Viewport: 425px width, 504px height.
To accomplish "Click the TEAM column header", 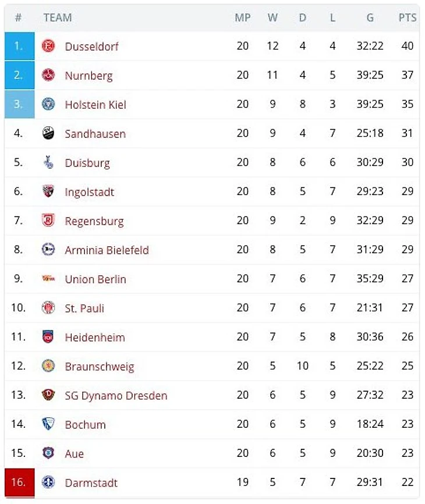I will 58,18.
